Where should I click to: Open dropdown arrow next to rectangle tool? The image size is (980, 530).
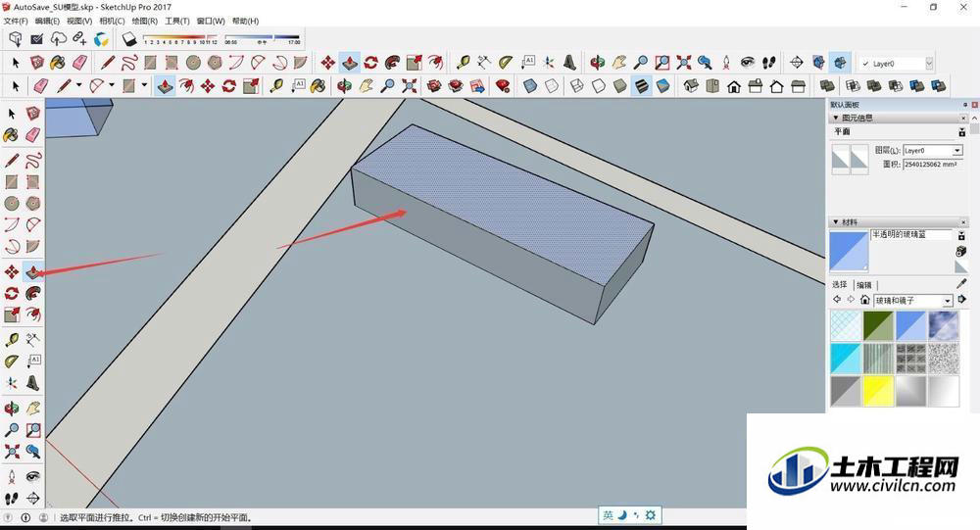144,85
